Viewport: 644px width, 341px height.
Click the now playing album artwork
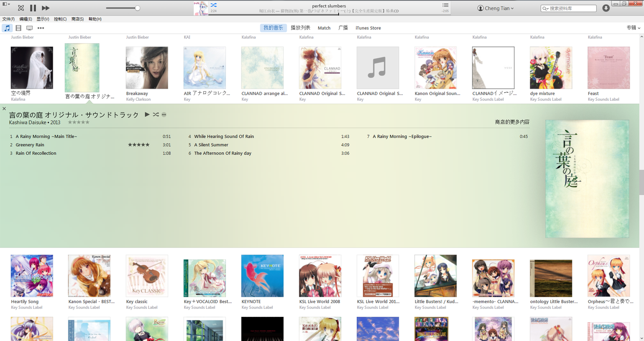tap(200, 9)
